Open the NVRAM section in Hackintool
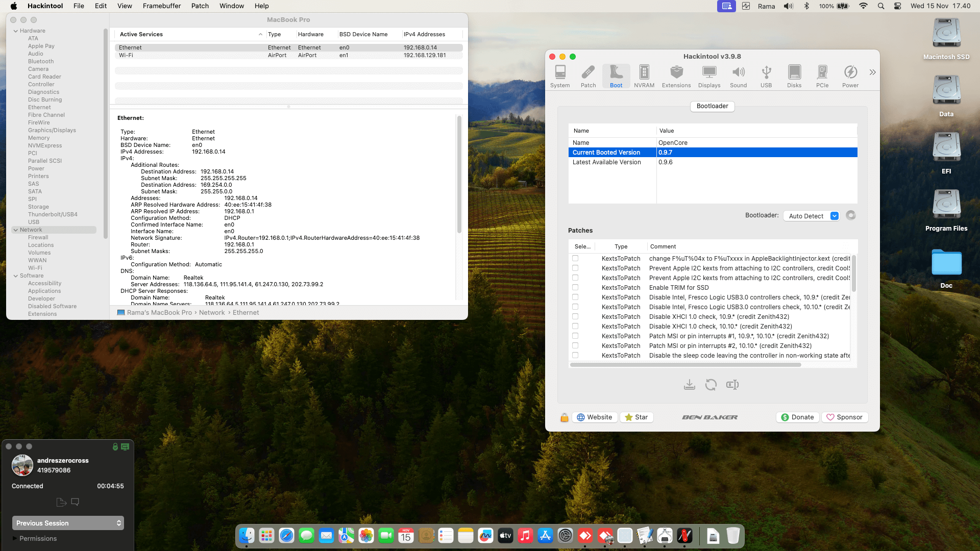Image resolution: width=980 pixels, height=551 pixels. [x=644, y=77]
